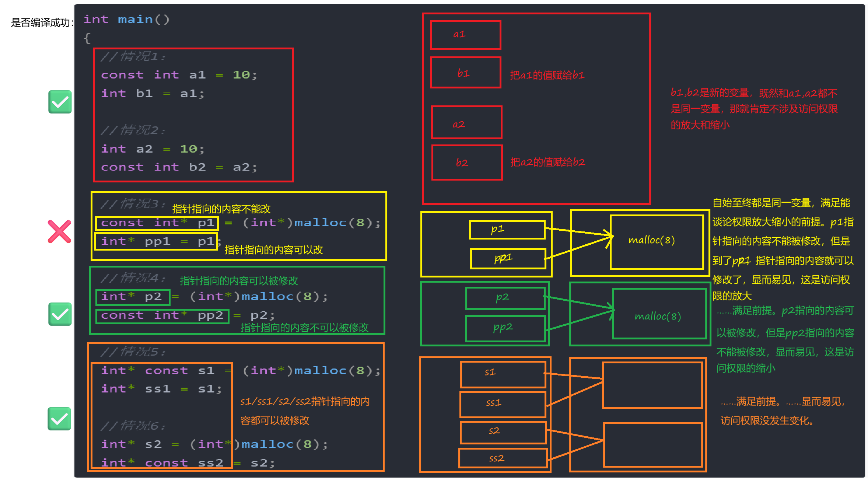
Task: Click 'int* p2' declaration
Action: (x=133, y=297)
